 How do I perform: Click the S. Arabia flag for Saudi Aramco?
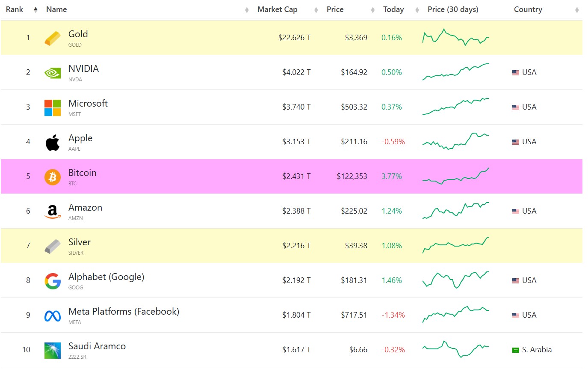516,350
